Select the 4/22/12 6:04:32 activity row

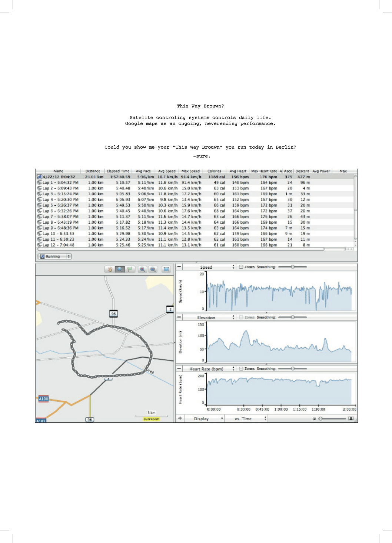tap(195, 177)
